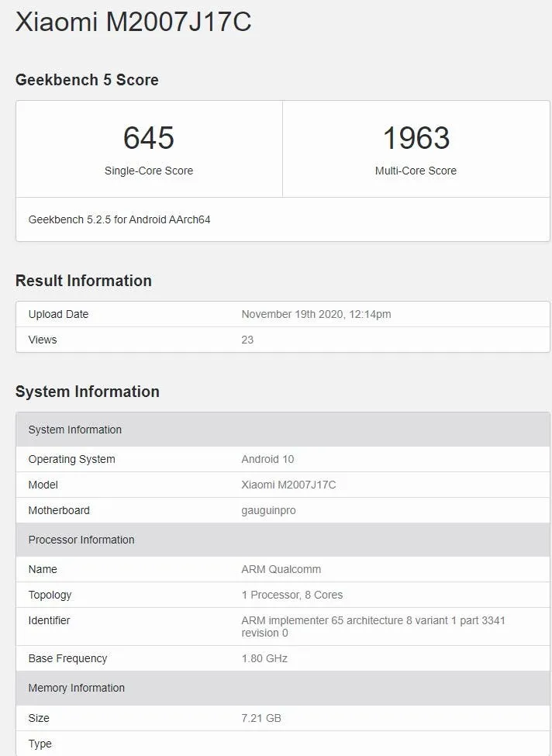
Task: Click the System Information section heading
Action: 87,392
